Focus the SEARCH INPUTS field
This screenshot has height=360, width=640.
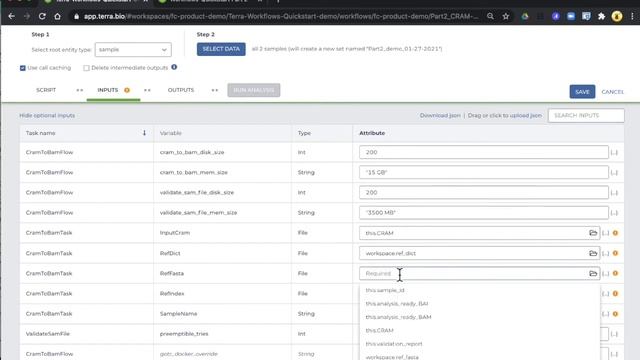[586, 116]
